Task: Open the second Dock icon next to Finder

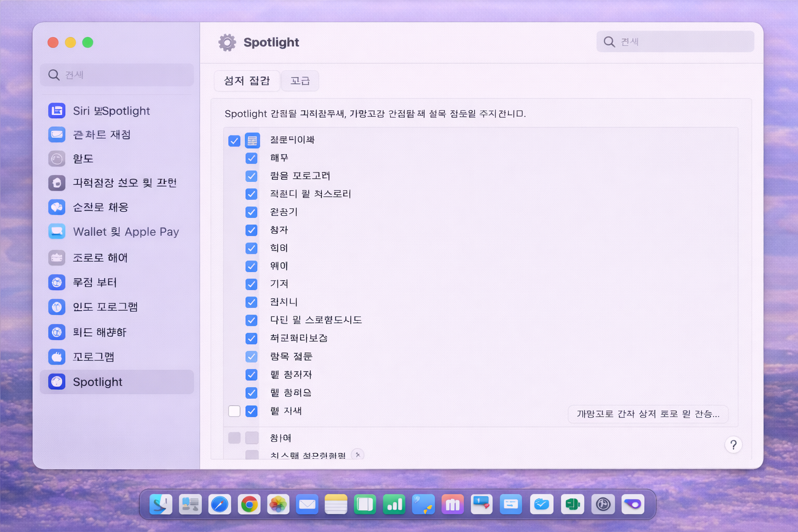Action: tap(190, 504)
